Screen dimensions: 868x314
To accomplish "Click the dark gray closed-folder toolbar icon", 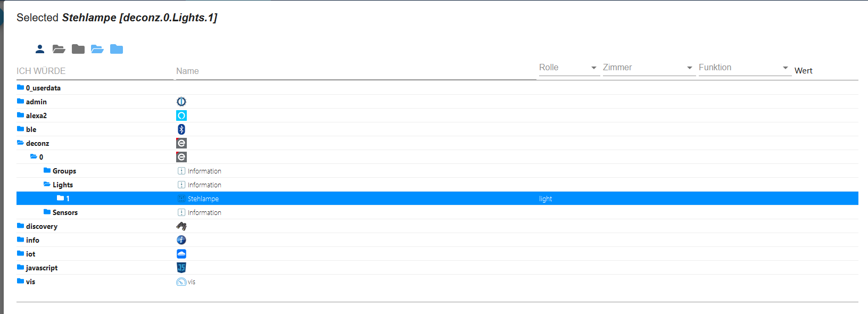I will (78, 49).
